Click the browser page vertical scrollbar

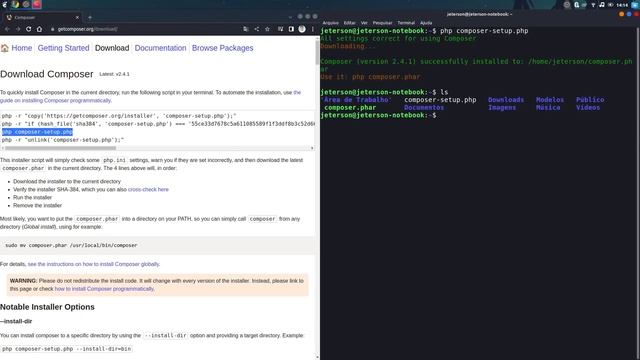click(318, 52)
